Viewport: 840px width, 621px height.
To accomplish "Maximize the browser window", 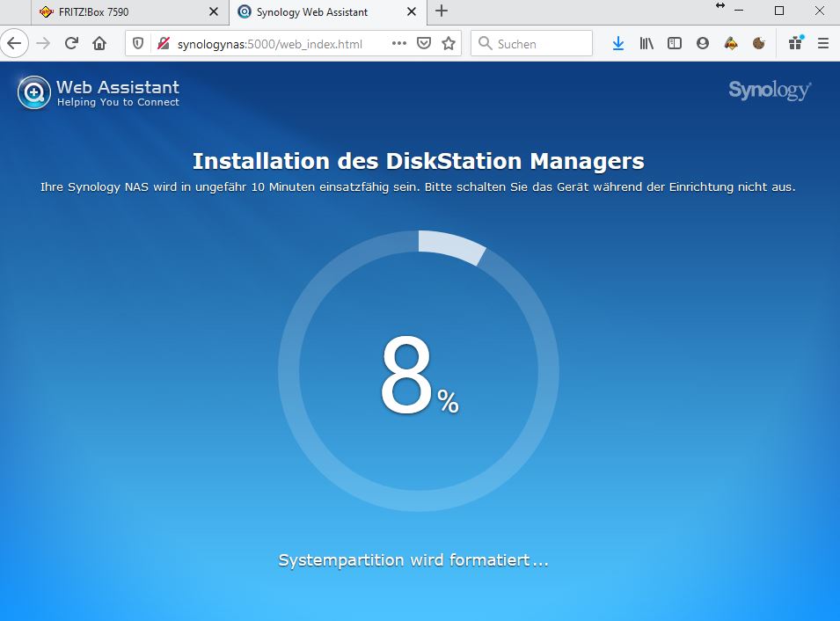I will (779, 11).
